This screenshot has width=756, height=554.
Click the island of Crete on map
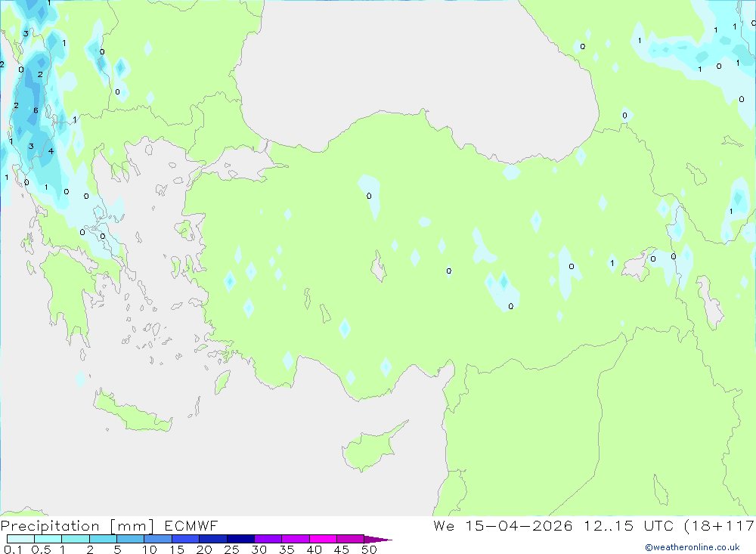point(132,413)
